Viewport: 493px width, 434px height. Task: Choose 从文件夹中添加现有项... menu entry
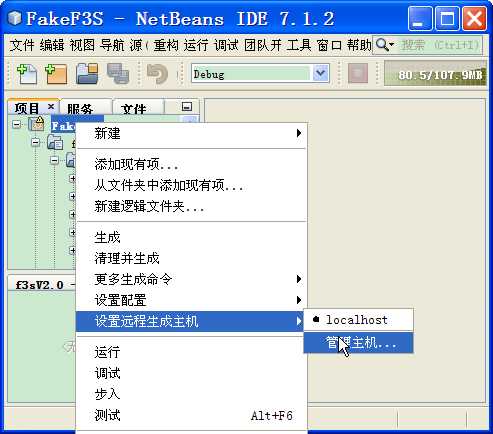point(191,185)
